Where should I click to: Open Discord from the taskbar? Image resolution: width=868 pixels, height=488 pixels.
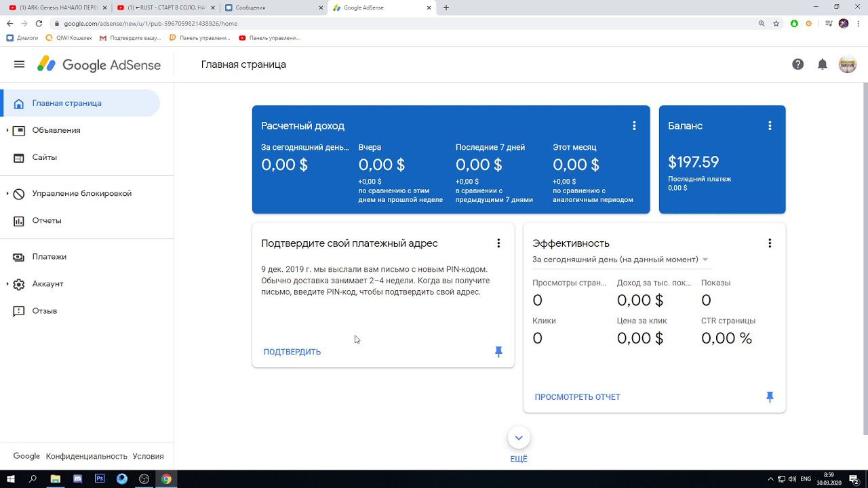click(x=77, y=479)
